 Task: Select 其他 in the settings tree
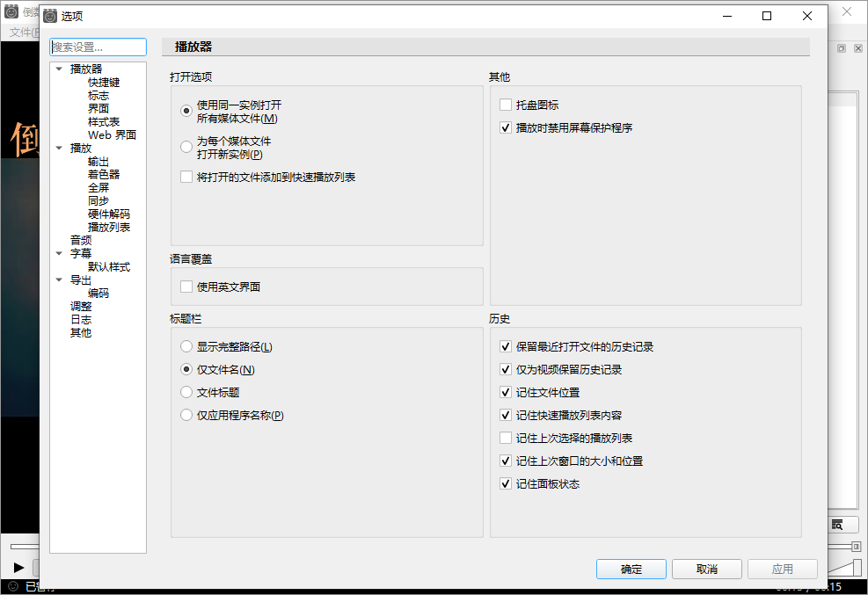coord(81,333)
